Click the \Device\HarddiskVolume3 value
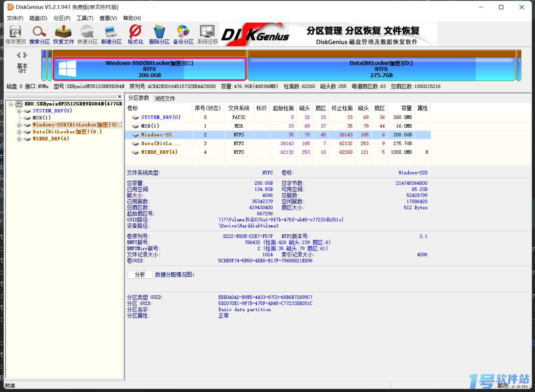This screenshot has width=535, height=392. pyautogui.click(x=248, y=226)
